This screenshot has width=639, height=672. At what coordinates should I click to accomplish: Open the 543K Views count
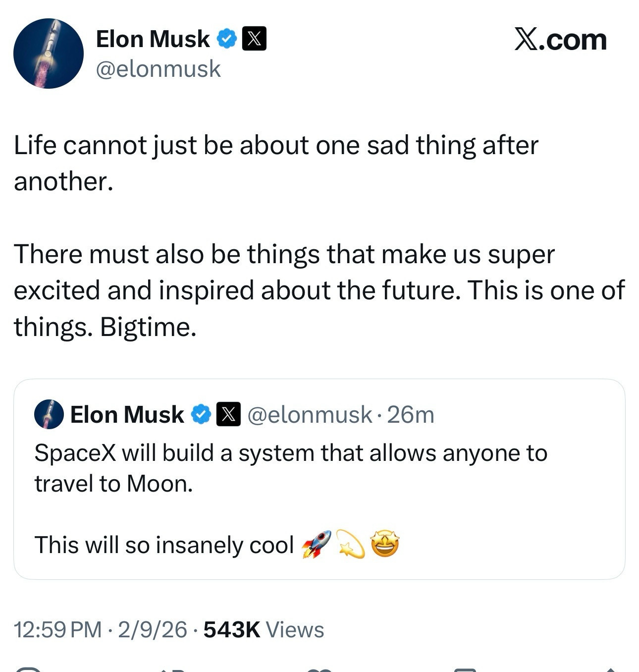click(264, 630)
